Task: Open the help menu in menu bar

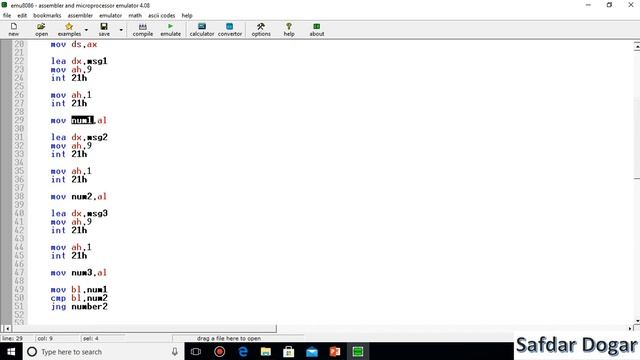Action: click(x=187, y=16)
